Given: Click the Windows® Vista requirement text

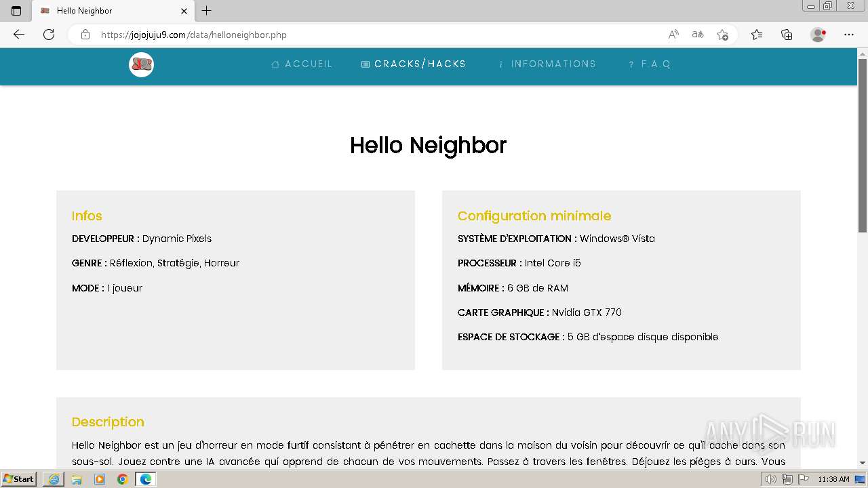Looking at the screenshot, I should 617,239.
